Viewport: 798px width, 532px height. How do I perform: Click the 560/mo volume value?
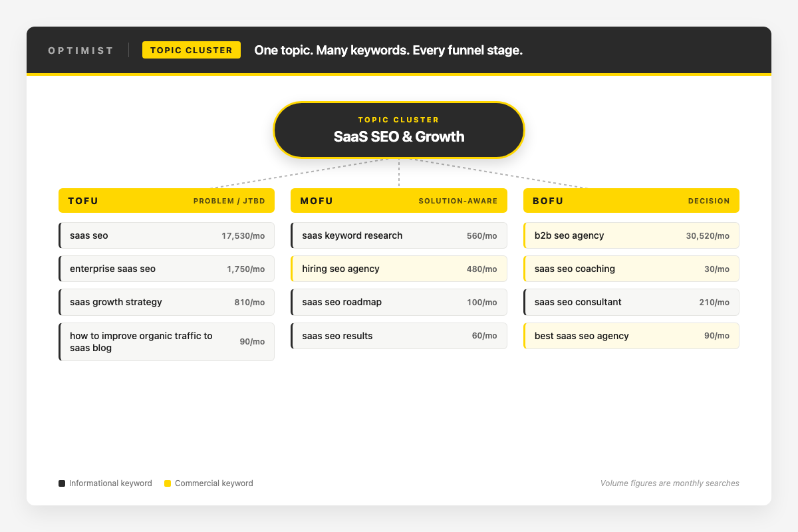click(481, 235)
